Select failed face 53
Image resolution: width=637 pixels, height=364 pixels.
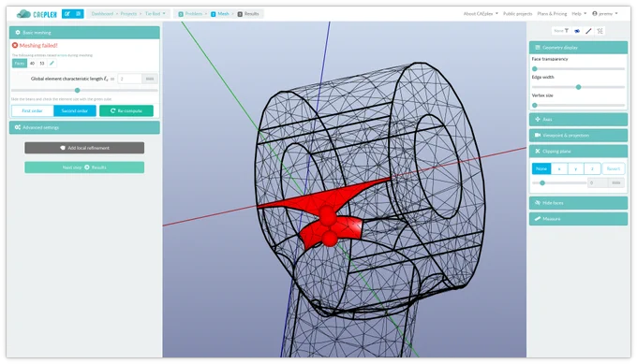click(42, 64)
